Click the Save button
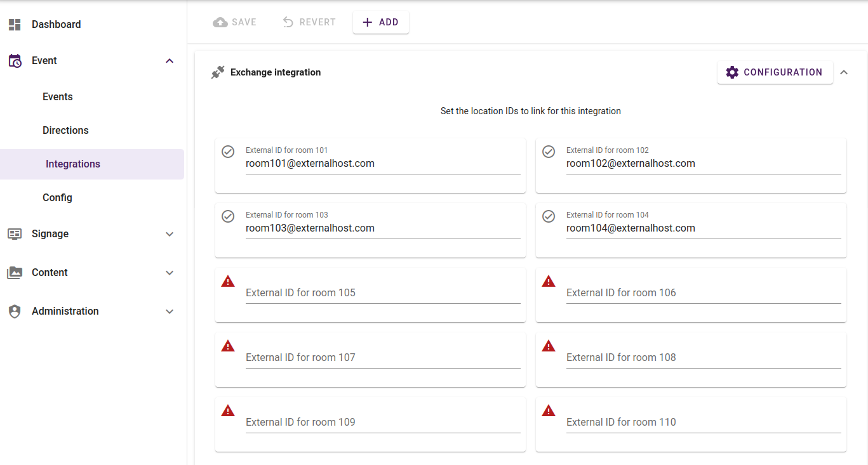Screen dimensions: 868x465 [234, 22]
